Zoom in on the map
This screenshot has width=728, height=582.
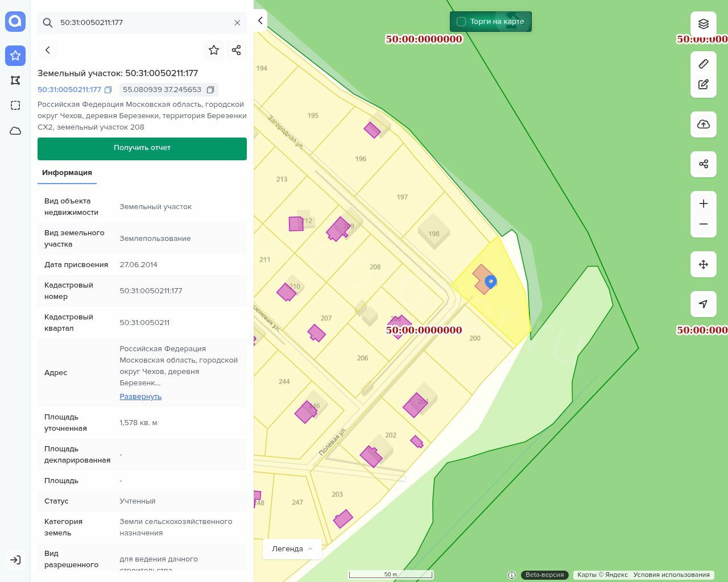(x=704, y=204)
